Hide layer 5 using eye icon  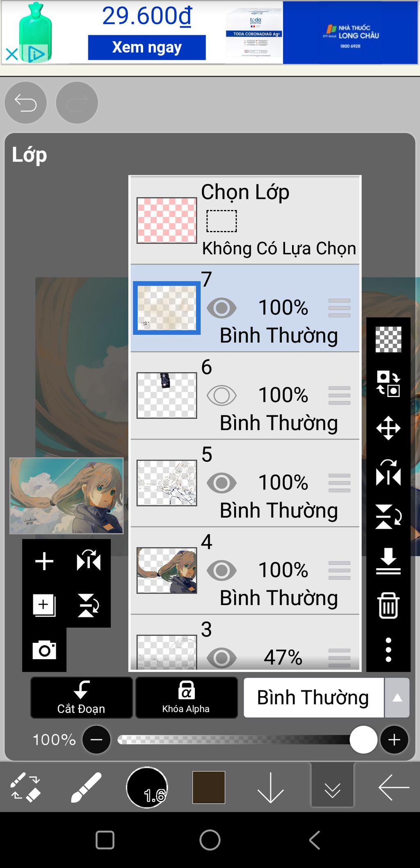221,483
